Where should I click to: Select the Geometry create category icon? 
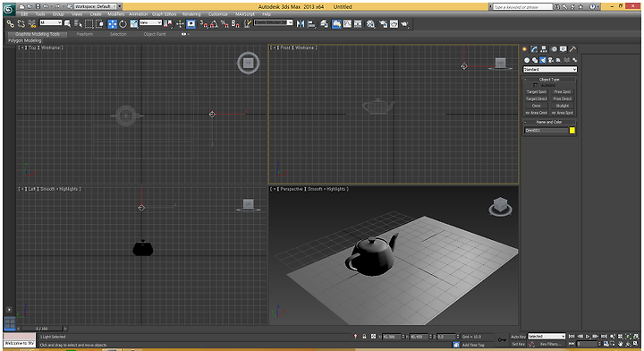(x=527, y=60)
